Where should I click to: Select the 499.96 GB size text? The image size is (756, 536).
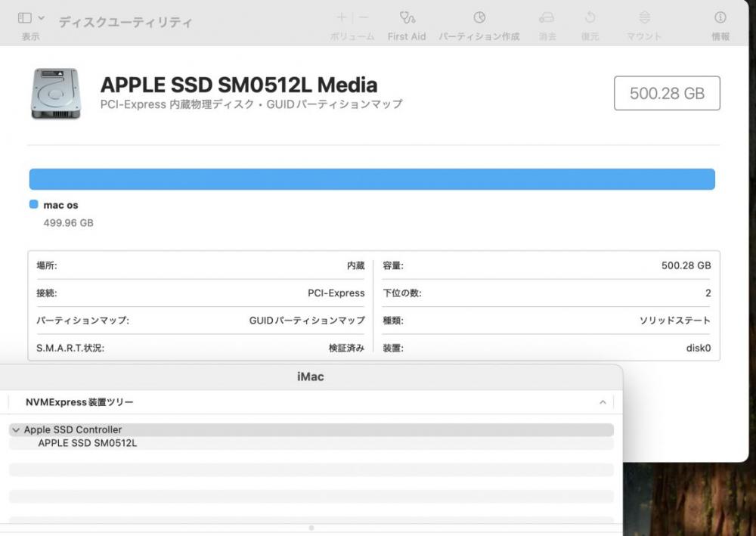tap(69, 223)
